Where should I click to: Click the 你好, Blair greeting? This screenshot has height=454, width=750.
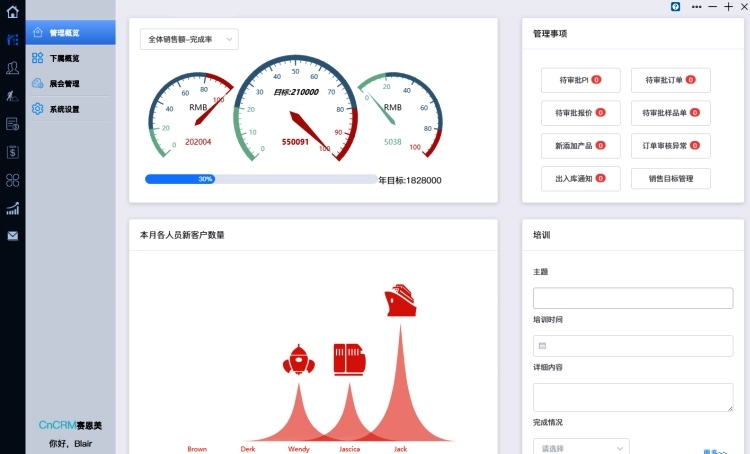(x=70, y=443)
